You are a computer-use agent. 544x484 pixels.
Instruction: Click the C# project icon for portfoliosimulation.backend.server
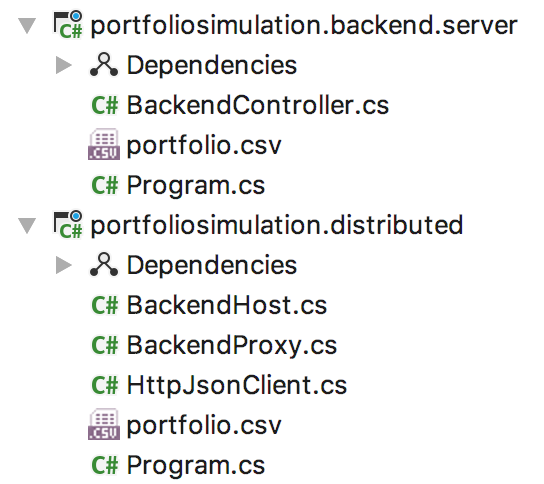coord(68,25)
